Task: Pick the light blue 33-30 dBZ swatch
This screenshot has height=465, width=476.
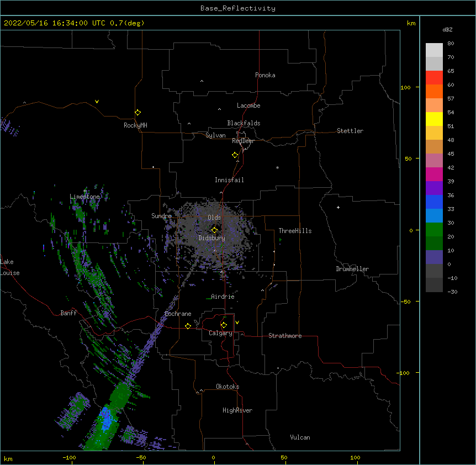Action: pyautogui.click(x=434, y=216)
